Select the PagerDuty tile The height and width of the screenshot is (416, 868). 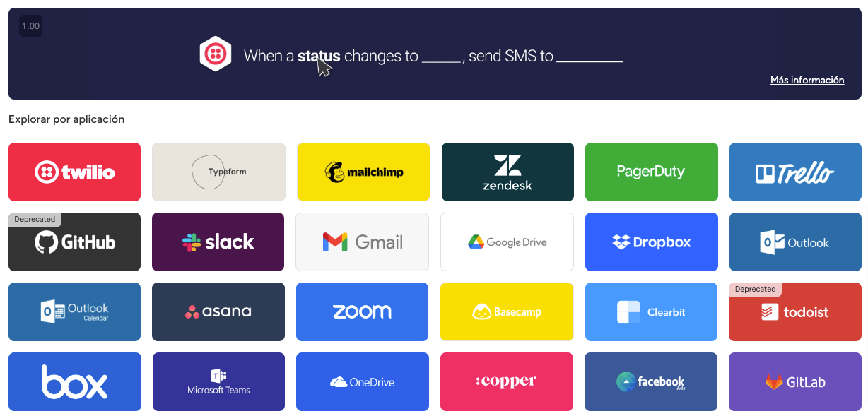652,172
